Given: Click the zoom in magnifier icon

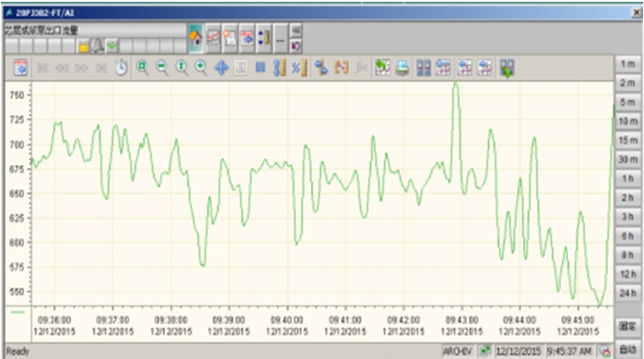Looking at the screenshot, I should click(x=201, y=67).
